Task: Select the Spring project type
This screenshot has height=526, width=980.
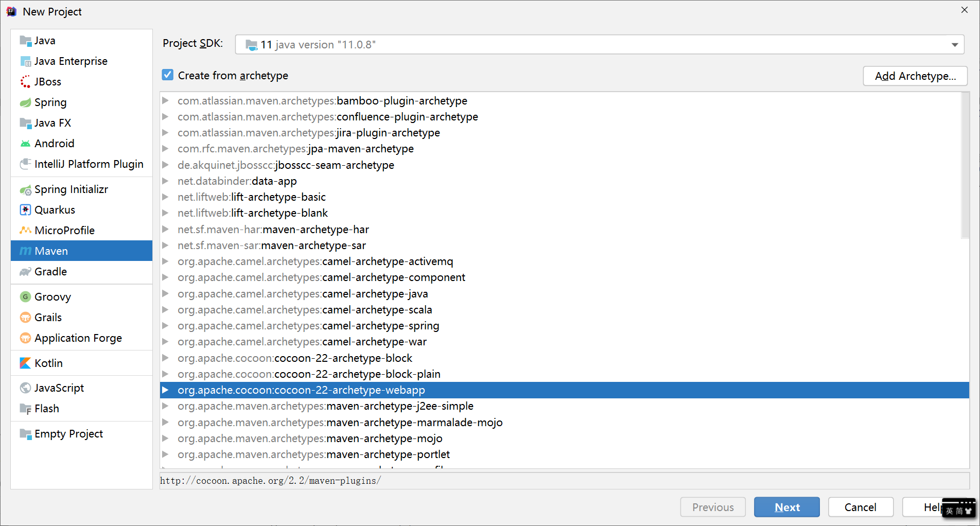Action: pos(81,102)
